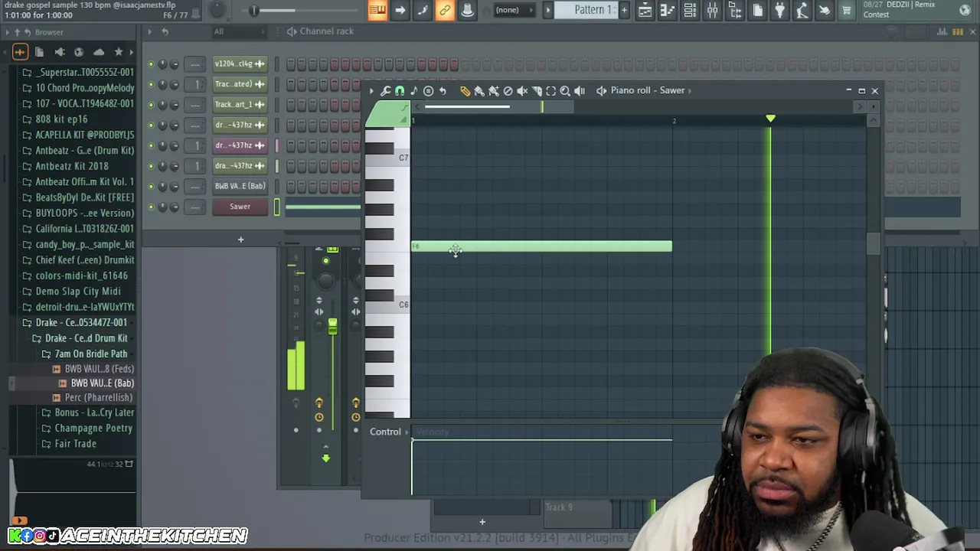This screenshot has width=980, height=551.
Task: Select the pencil draw tool in piano roll
Action: click(465, 91)
